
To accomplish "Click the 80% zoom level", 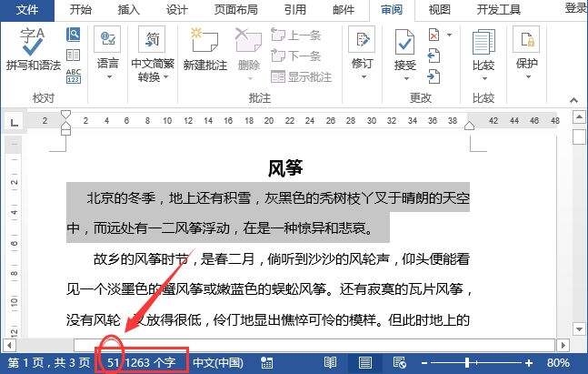I will (x=558, y=363).
